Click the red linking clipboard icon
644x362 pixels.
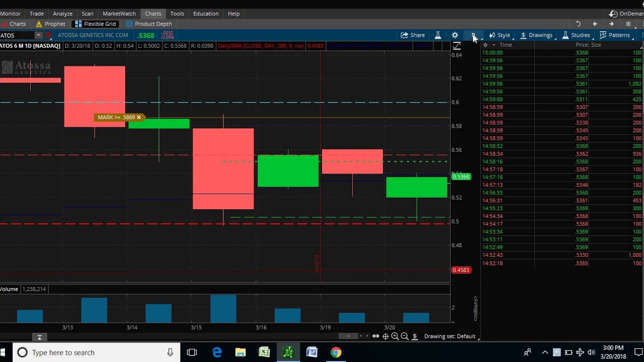[x=48, y=35]
